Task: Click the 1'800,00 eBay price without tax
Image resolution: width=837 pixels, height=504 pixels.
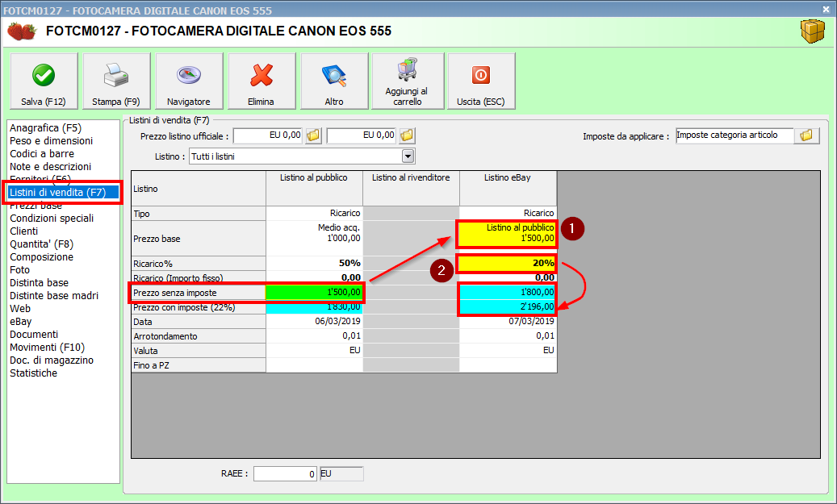Action: 507,292
